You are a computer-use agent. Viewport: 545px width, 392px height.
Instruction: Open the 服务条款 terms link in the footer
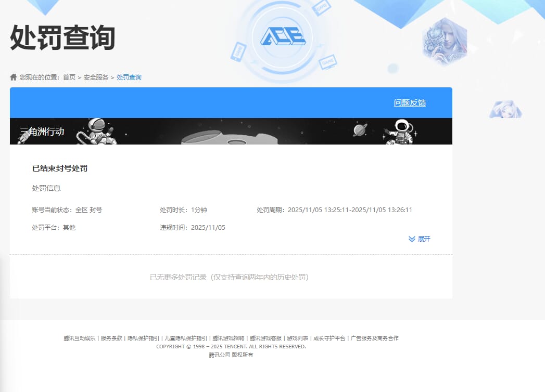[x=111, y=337]
